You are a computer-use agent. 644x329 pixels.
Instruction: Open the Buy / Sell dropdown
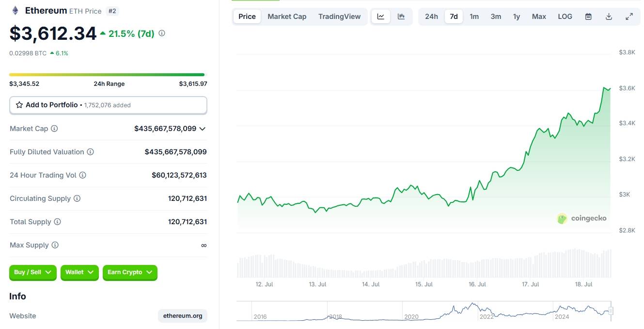point(33,272)
